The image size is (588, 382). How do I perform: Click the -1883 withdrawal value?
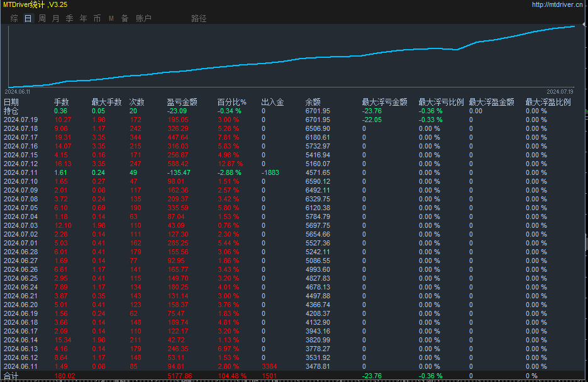point(270,172)
